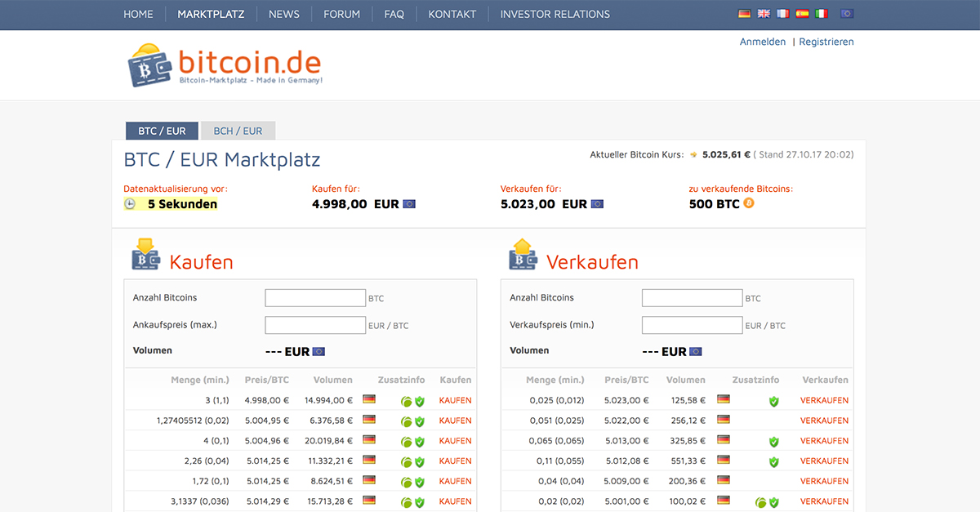Click the Menge (min.) header in Verkaufen table
The image size is (980, 512).
tap(555, 380)
